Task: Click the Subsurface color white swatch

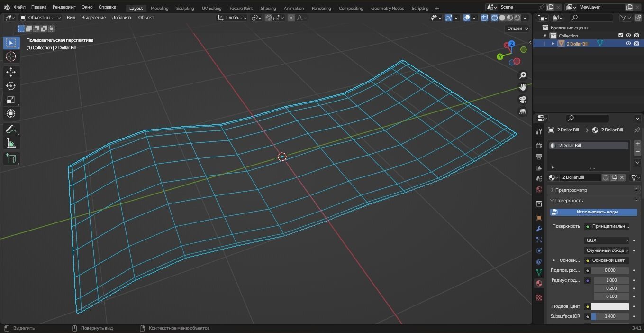Action: click(x=610, y=306)
